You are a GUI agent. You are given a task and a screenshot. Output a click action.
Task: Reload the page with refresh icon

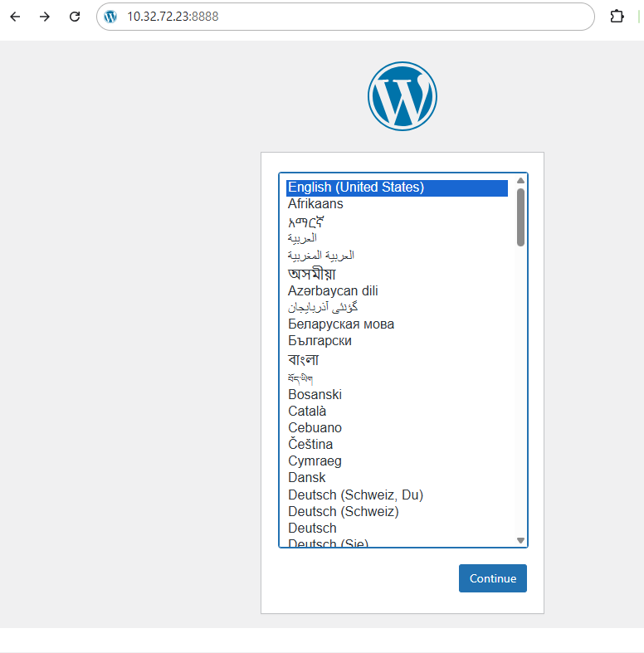[75, 17]
